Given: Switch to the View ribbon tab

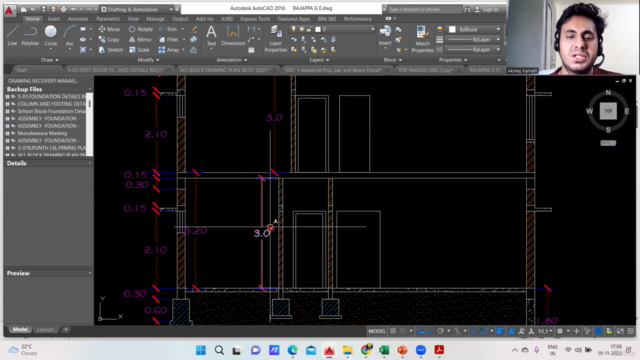Looking at the screenshot, I should pos(133,19).
